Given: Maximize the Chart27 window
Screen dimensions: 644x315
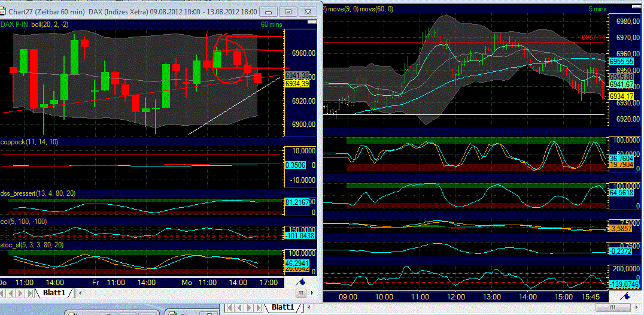Looking at the screenshot, I should click(x=288, y=12).
